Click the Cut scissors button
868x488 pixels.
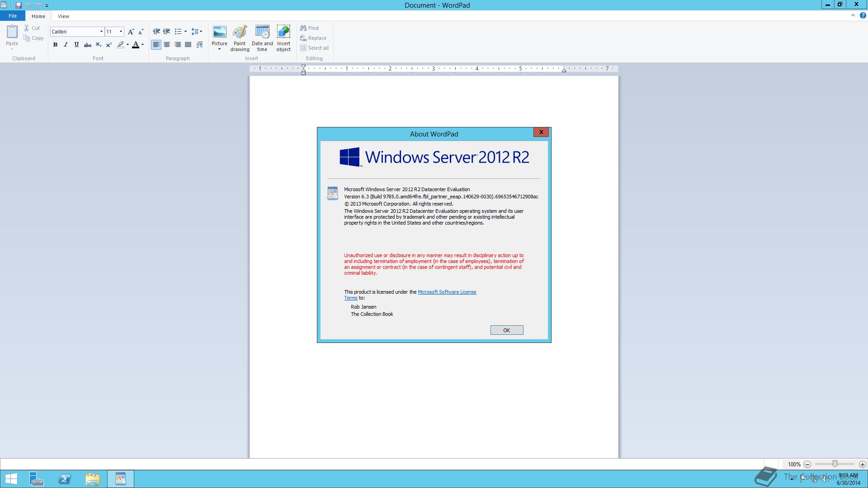coord(32,28)
